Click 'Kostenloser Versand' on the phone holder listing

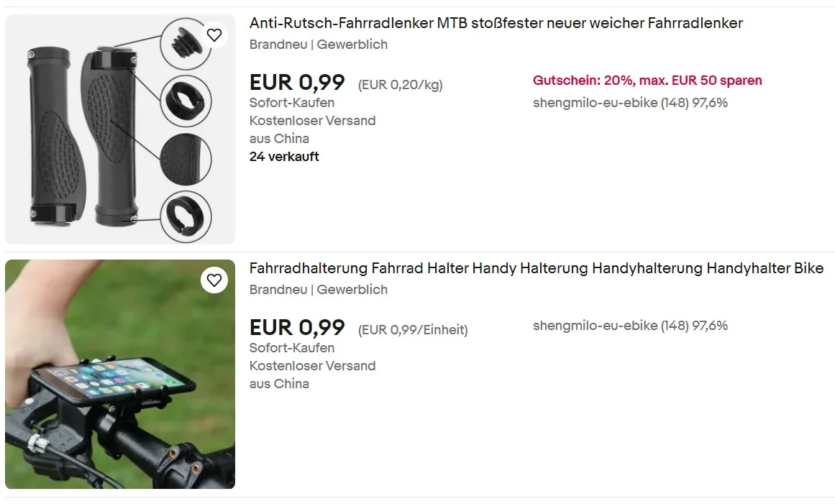pos(313,366)
